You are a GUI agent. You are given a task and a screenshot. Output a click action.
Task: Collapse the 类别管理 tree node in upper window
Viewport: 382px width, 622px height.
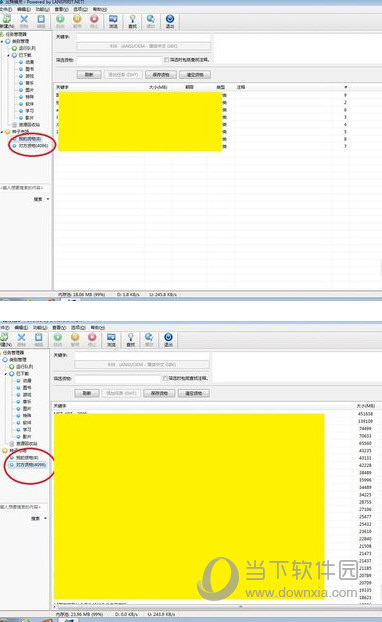pos(2,41)
